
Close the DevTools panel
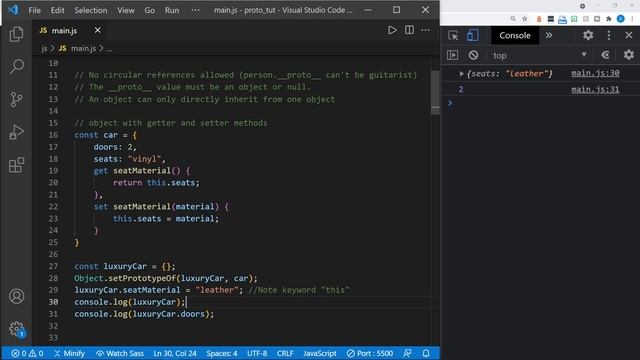[x=629, y=36]
